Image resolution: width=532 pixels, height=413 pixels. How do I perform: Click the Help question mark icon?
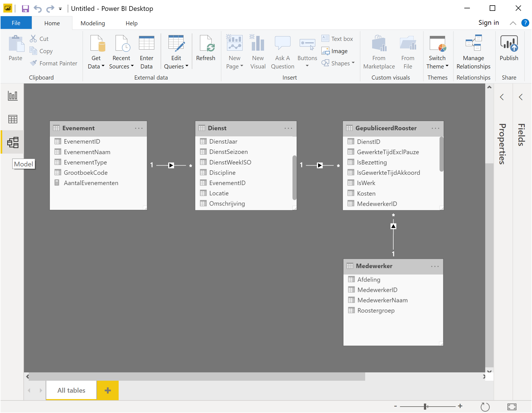525,23
